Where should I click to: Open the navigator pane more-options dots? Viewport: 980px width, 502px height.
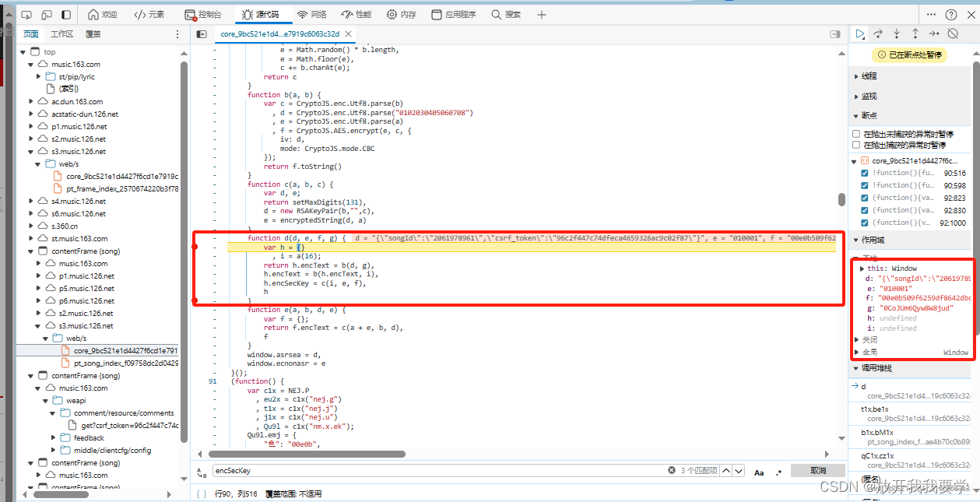pos(177,34)
